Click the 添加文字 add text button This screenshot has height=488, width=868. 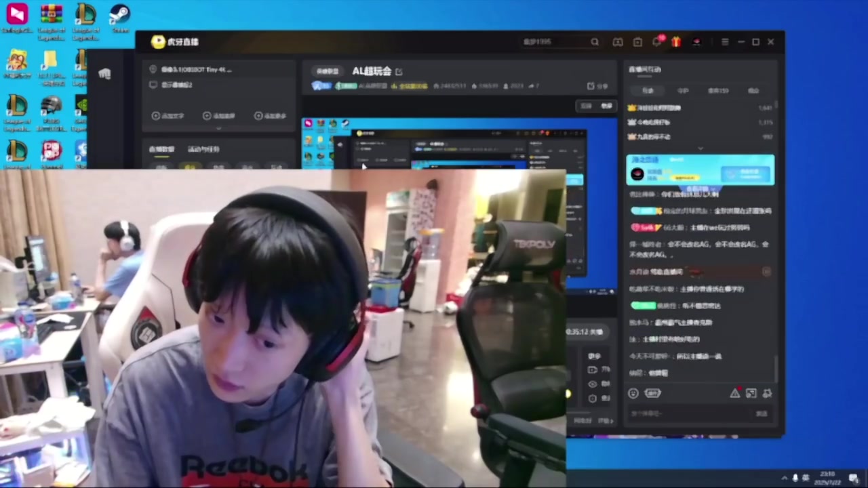(x=167, y=116)
